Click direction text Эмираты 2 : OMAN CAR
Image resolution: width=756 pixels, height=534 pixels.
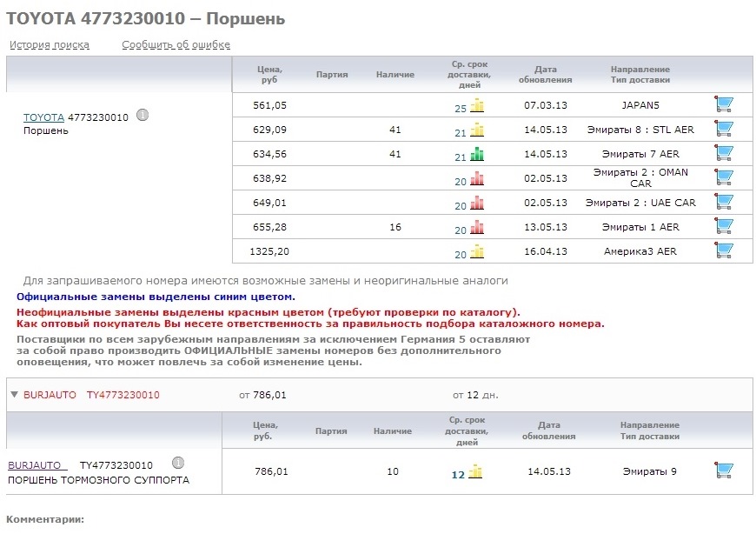640,177
